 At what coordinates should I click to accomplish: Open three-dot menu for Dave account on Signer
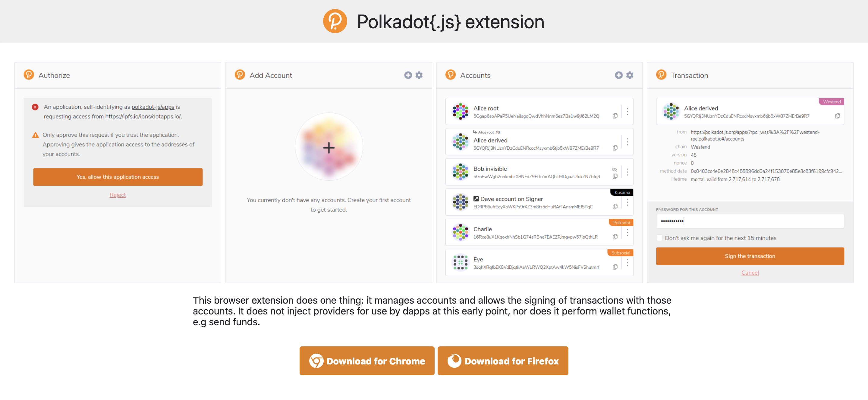627,202
